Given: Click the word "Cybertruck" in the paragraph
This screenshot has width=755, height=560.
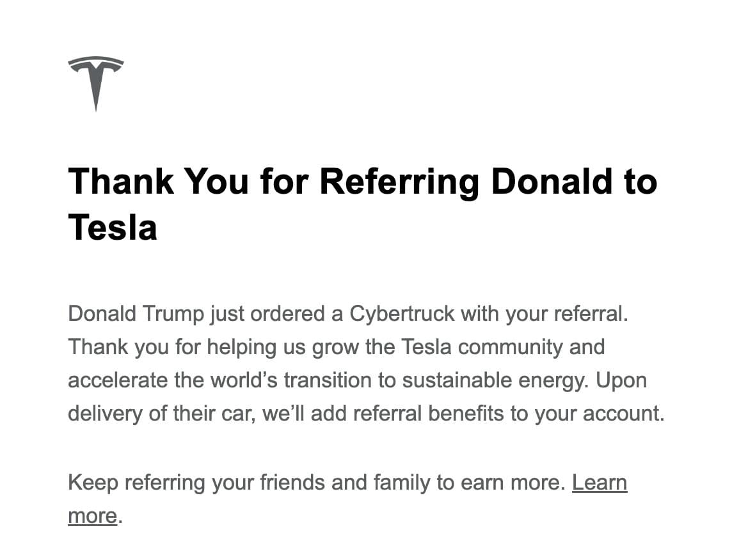Looking at the screenshot, I should pyautogui.click(x=402, y=314).
